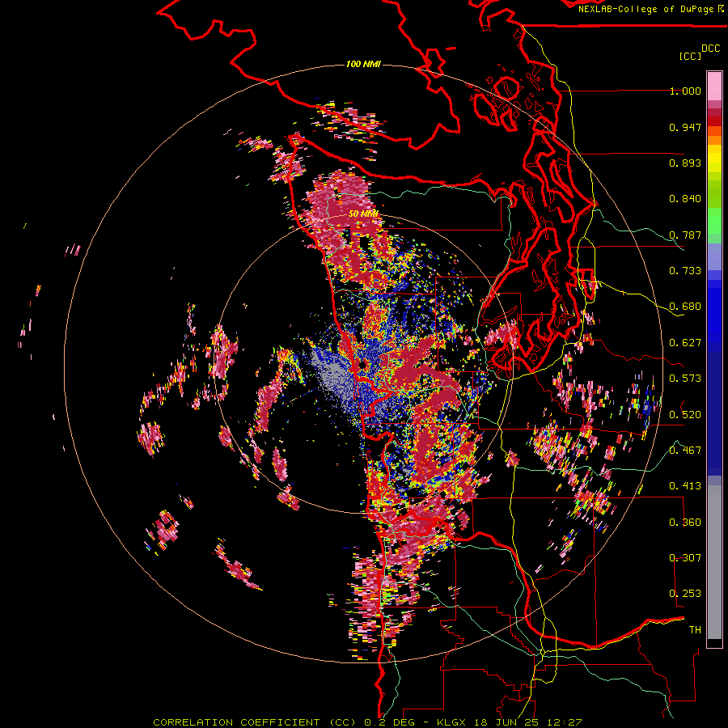
Task: Select the 0.893 legend value
Action: (x=685, y=163)
